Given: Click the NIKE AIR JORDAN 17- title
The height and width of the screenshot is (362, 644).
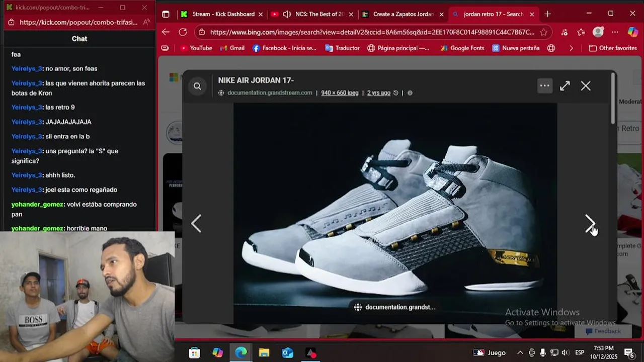Looking at the screenshot, I should click(256, 80).
